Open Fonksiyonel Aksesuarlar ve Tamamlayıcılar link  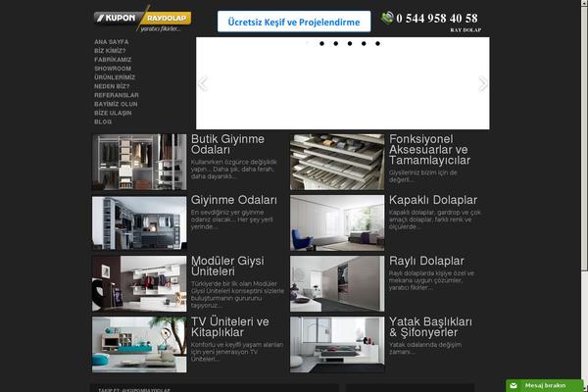tap(429, 150)
